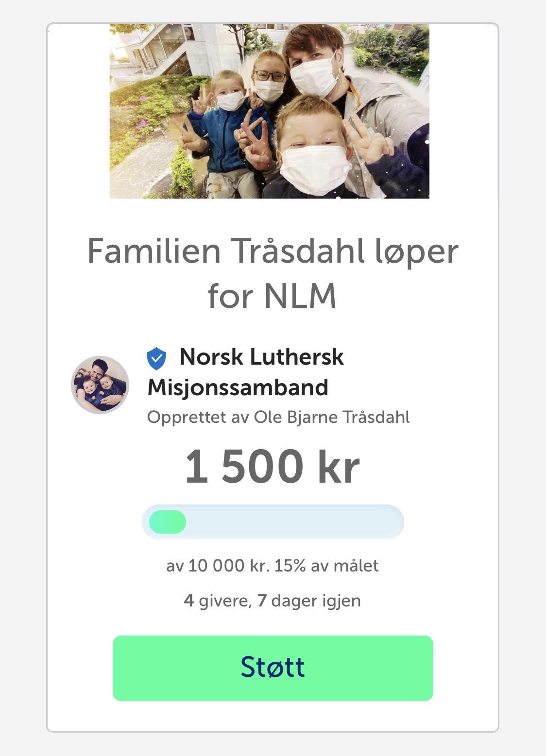Open the round creator profile avatar
Screen dimensions: 546x756
tap(100, 385)
